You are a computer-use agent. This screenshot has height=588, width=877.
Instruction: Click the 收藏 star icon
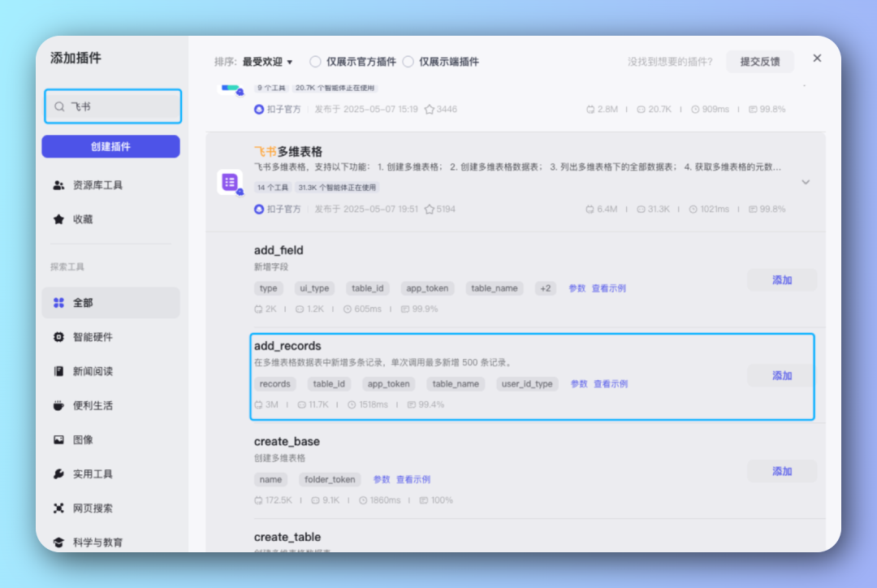coord(58,219)
